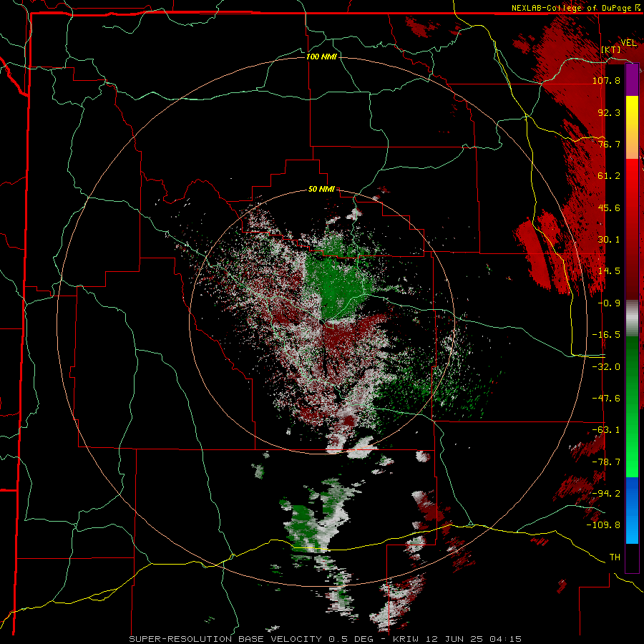The height and width of the screenshot is (644, 644).
Task: Click the -109.8 scale value
Action: click(x=603, y=525)
